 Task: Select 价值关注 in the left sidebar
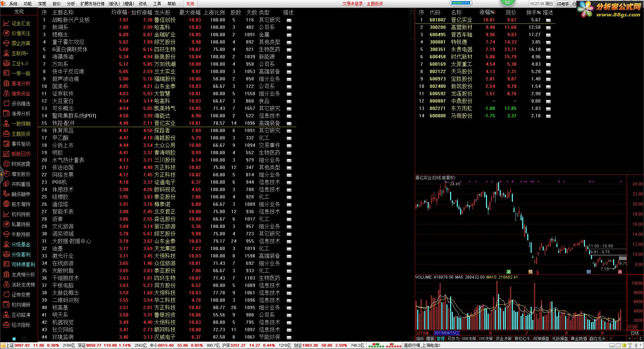tap(17, 33)
